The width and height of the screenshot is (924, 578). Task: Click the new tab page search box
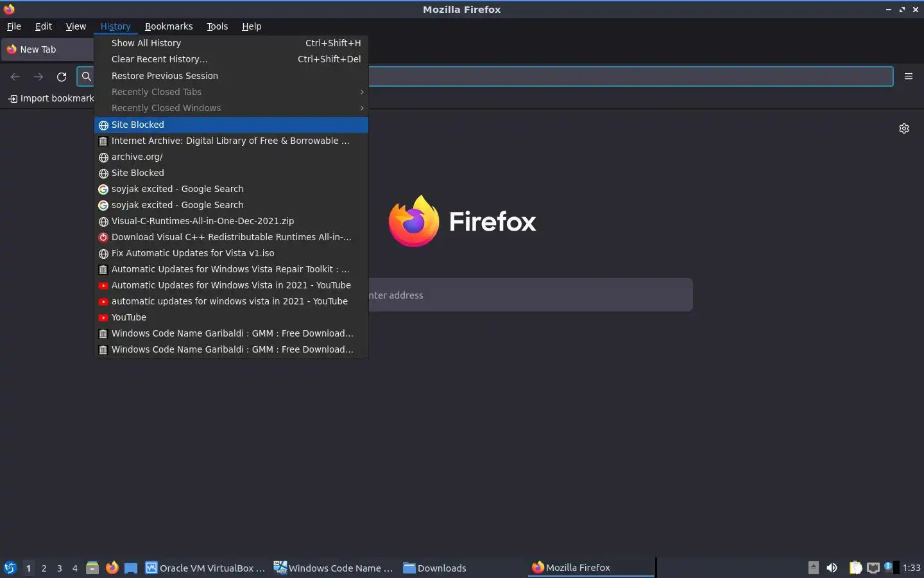click(x=531, y=295)
